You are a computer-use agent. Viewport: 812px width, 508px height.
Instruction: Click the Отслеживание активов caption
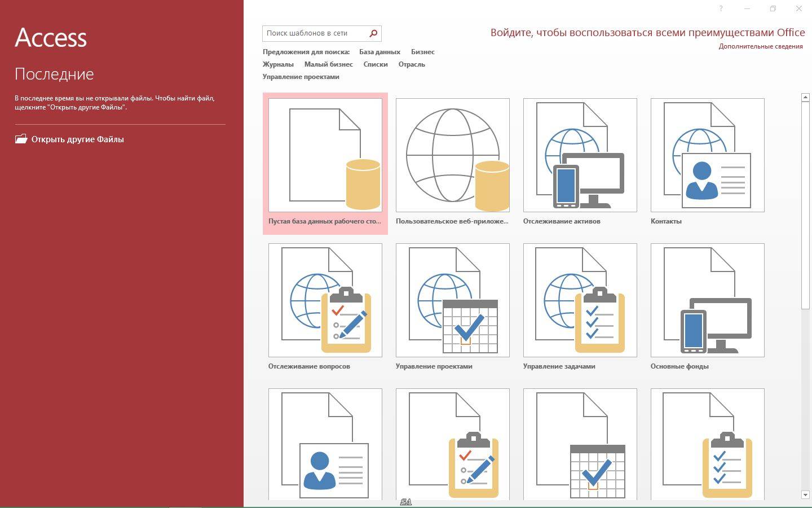(x=562, y=221)
